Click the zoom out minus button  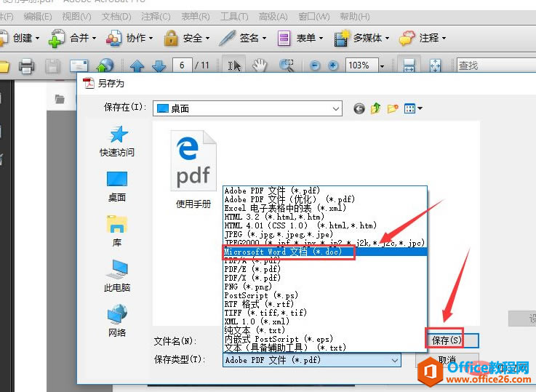[315, 65]
